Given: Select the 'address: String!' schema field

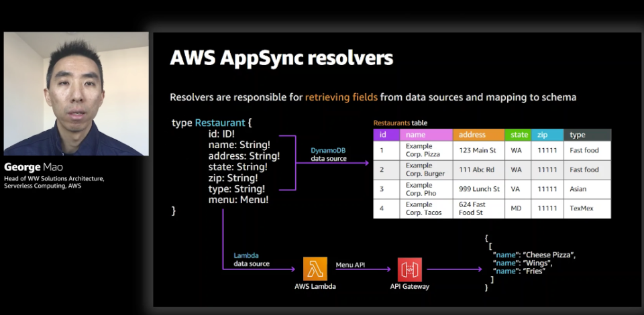Looking at the screenshot, I should pos(244,156).
